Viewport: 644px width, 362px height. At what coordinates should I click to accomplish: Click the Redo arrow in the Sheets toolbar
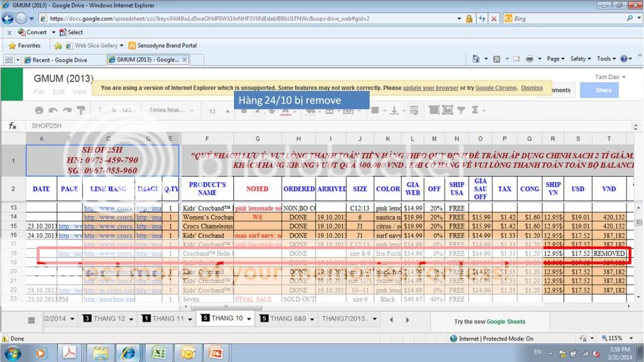67,111
